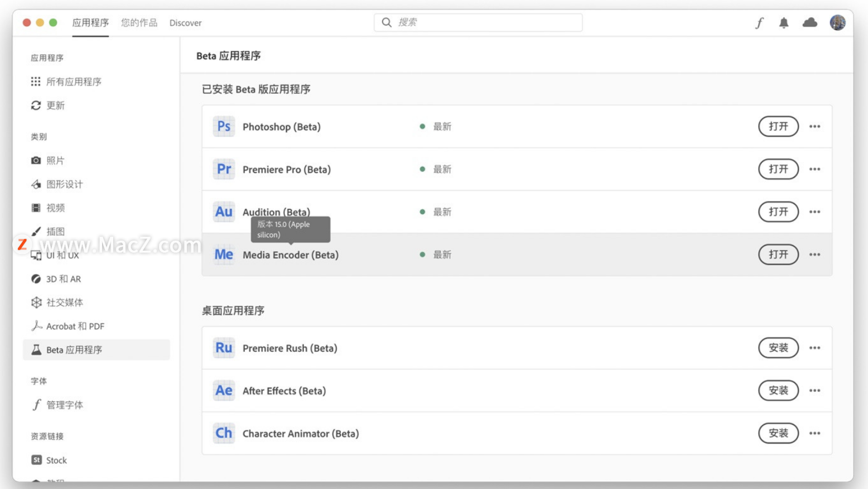Click the 管理字体 f icon

36,405
